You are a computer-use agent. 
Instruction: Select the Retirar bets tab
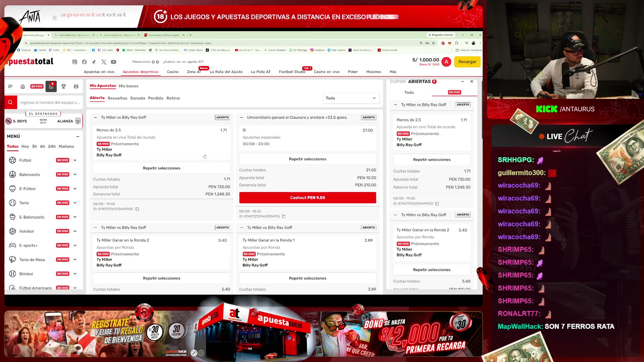(x=173, y=98)
